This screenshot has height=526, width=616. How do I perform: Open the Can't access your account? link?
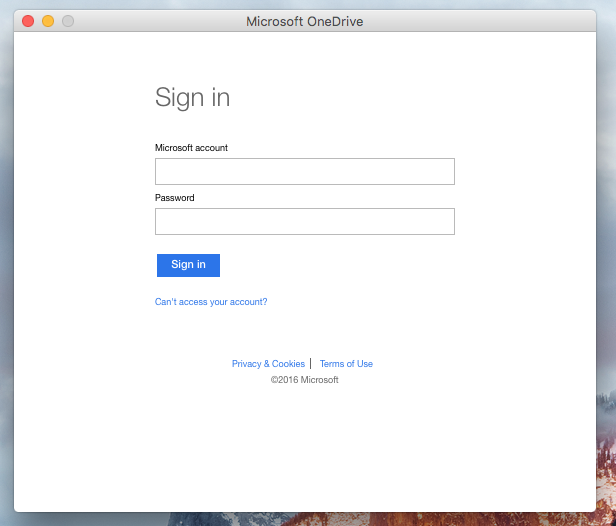(211, 302)
